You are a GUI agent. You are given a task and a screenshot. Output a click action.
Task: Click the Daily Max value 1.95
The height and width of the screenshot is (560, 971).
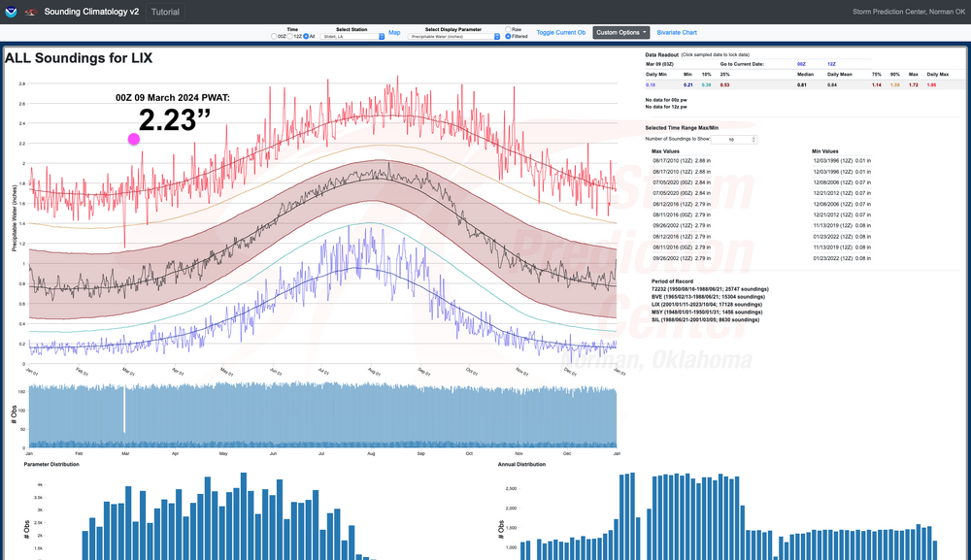tap(931, 85)
